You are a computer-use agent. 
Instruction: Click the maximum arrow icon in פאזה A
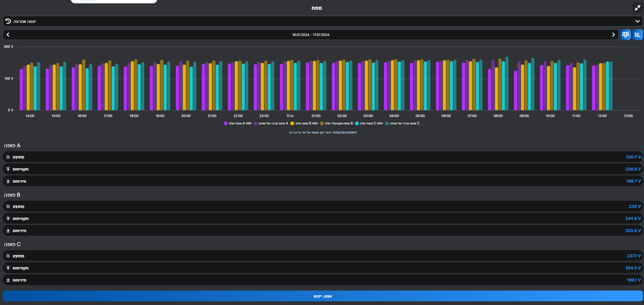8,169
